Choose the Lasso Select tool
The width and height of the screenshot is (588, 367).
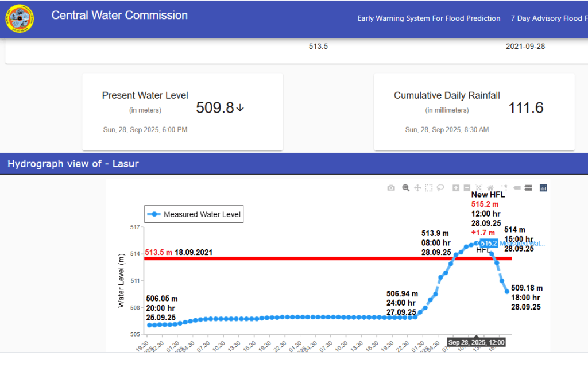441,188
